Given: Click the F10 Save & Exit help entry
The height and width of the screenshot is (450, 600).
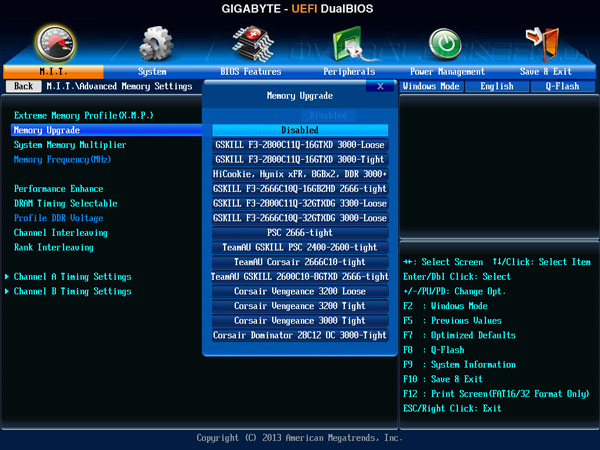Looking at the screenshot, I should [x=443, y=379].
